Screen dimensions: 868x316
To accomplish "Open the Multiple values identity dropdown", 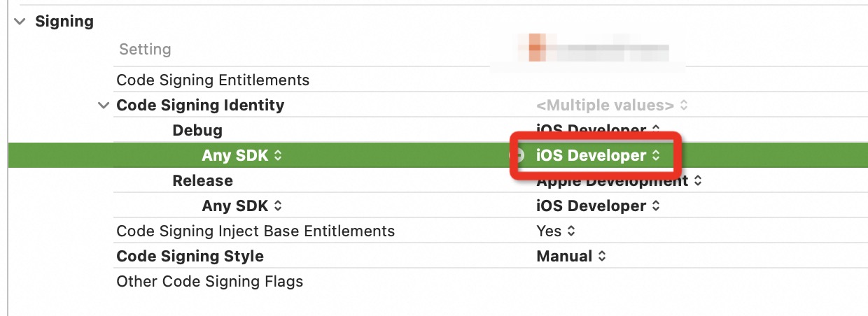I will [x=612, y=106].
